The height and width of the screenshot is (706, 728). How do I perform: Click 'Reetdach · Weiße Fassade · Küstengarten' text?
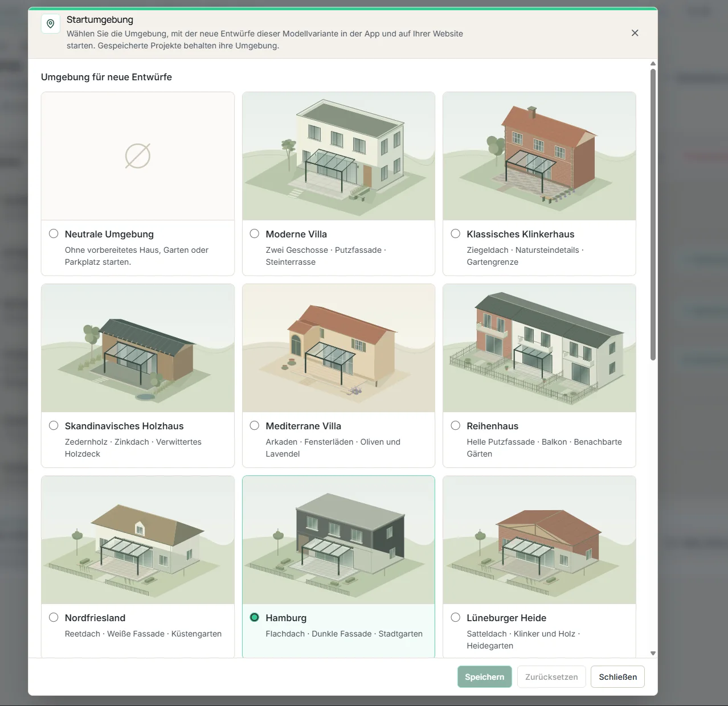(143, 634)
